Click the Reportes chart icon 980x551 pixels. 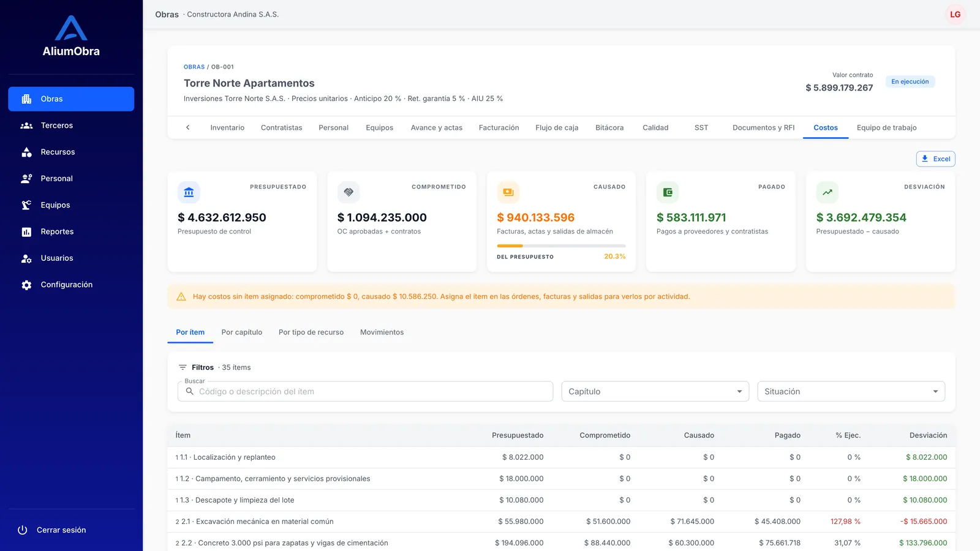tap(26, 231)
